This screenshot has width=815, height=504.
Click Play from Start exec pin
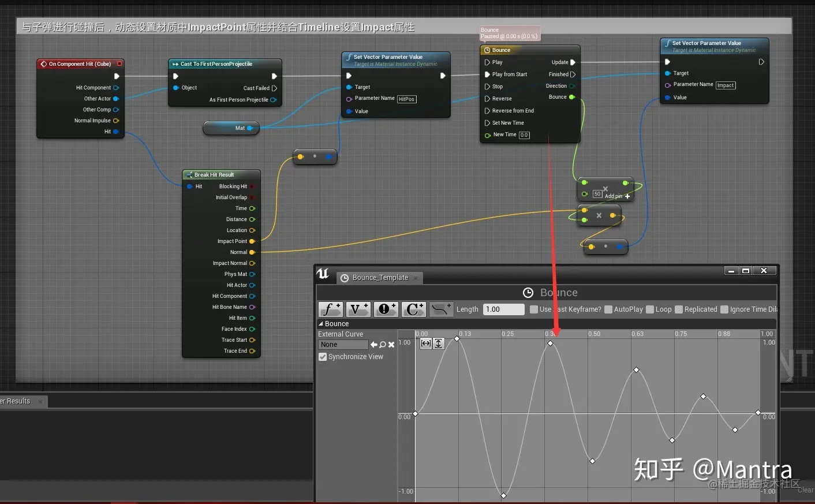[487, 74]
